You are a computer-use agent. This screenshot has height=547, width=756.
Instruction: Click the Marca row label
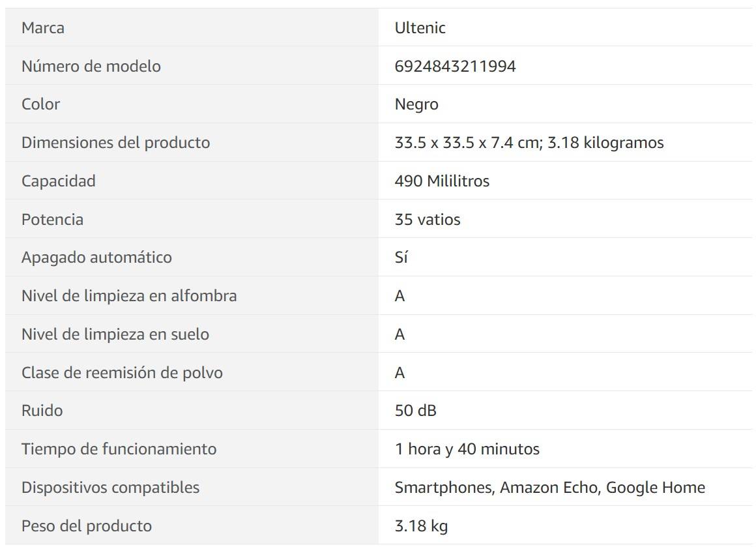click(43, 28)
